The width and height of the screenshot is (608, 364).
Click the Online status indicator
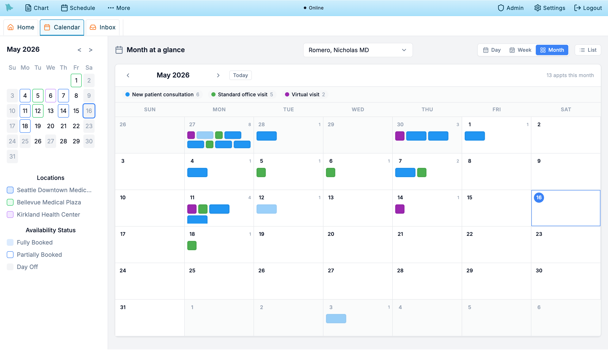(x=313, y=8)
